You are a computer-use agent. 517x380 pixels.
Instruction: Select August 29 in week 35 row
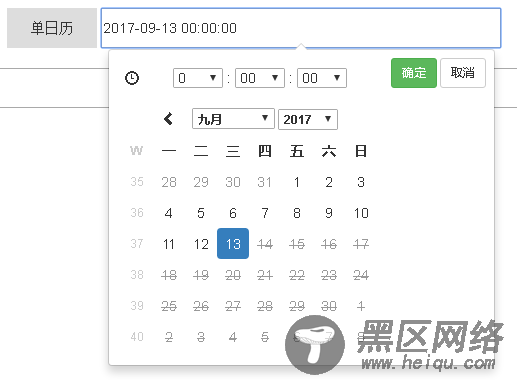(x=201, y=182)
